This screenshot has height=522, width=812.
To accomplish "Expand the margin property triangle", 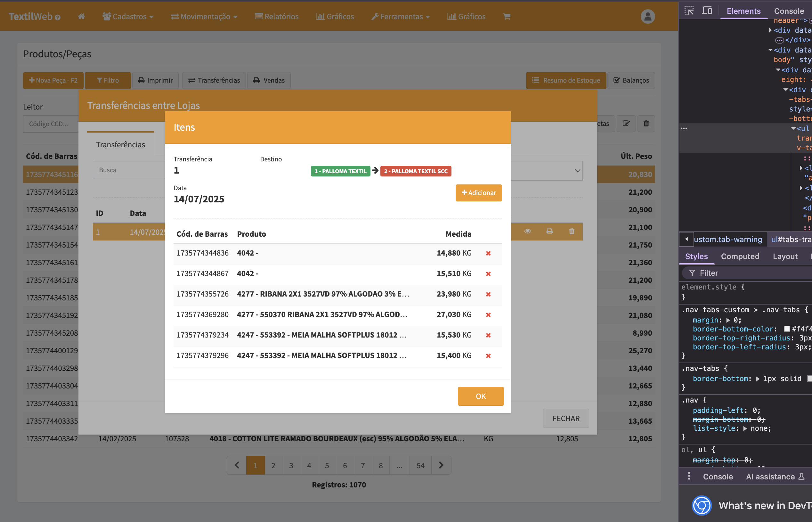I will pos(728,320).
